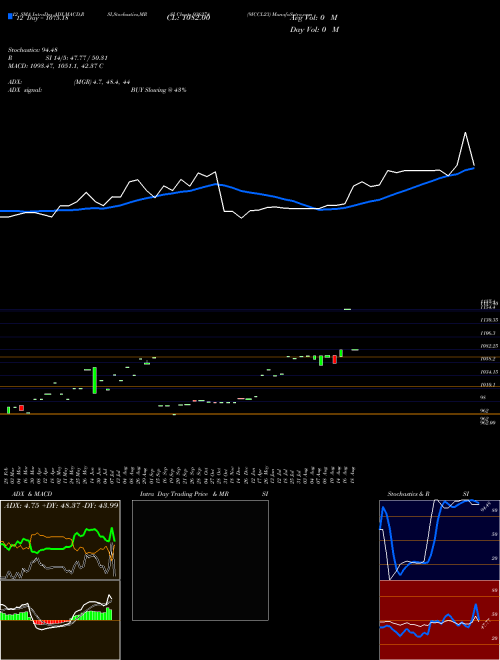Screen dimensions: 500x660
Task: Click the 'Avg Vol: 0 M' label
Action: [314, 18]
